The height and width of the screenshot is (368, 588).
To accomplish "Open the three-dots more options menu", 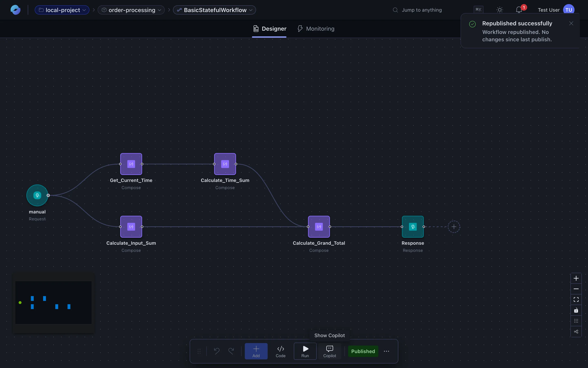I will click(x=386, y=351).
